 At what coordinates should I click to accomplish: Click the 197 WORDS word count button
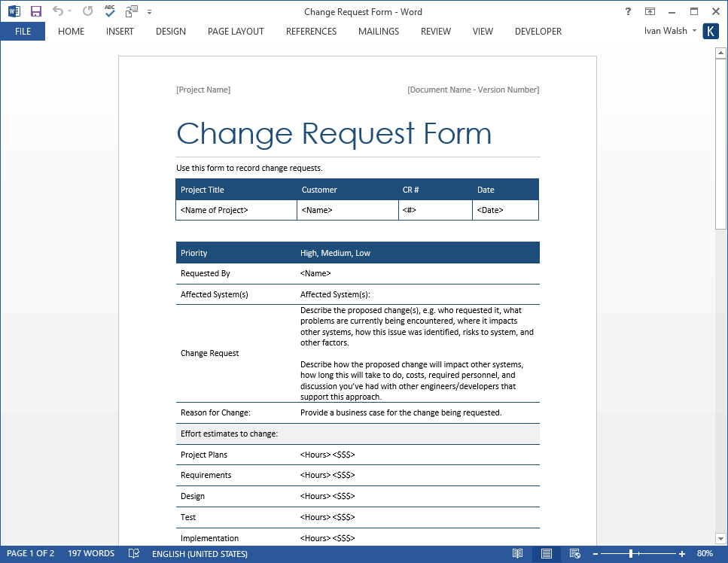[91, 553]
